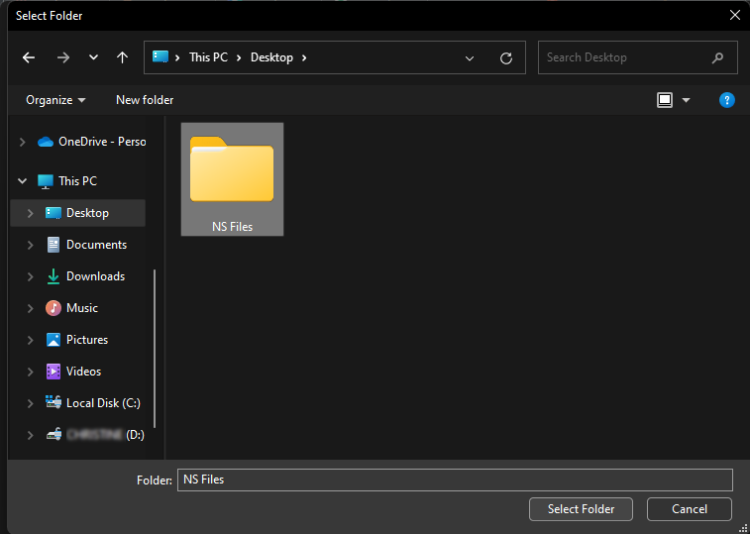This screenshot has height=534, width=750.
Task: Select 'This PC' label in navigation tree
Action: click(77, 181)
